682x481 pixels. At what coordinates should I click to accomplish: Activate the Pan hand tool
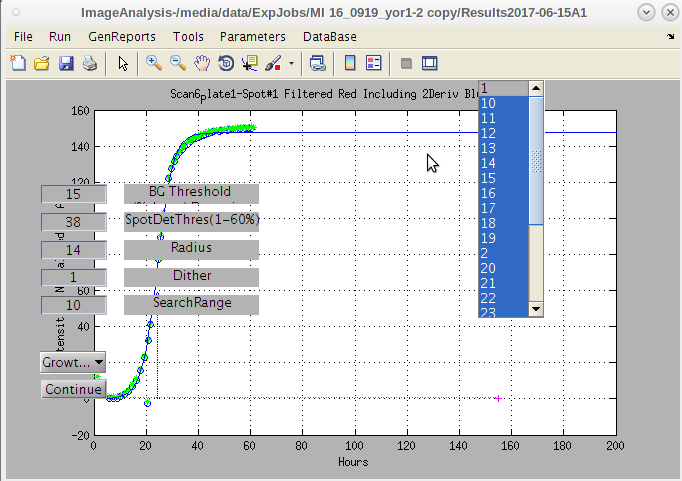[202, 63]
